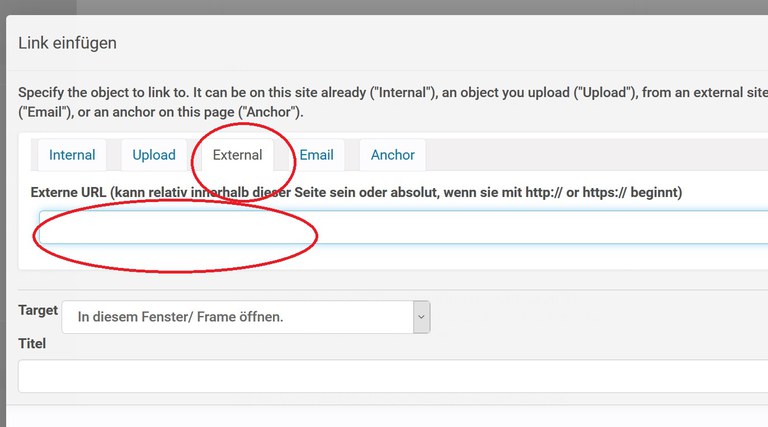This screenshot has height=427, width=768.
Task: Click the empty tab strip right of Anchor
Action: coord(600,155)
